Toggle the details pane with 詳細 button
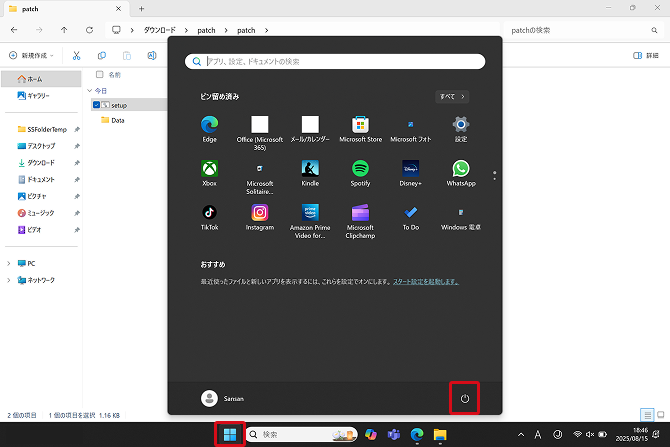The width and height of the screenshot is (670, 447). [x=645, y=56]
